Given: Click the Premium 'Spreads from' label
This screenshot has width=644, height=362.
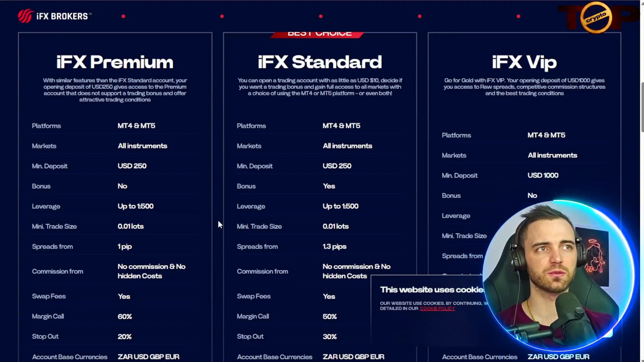Looking at the screenshot, I should coord(52,247).
